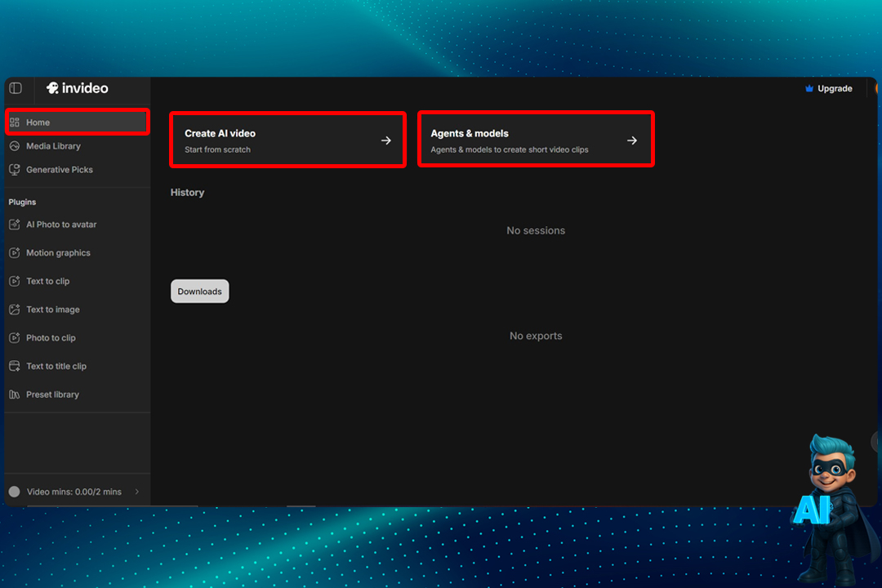882x588 pixels.
Task: Expand the Video mins usage chevron
Action: (x=137, y=492)
